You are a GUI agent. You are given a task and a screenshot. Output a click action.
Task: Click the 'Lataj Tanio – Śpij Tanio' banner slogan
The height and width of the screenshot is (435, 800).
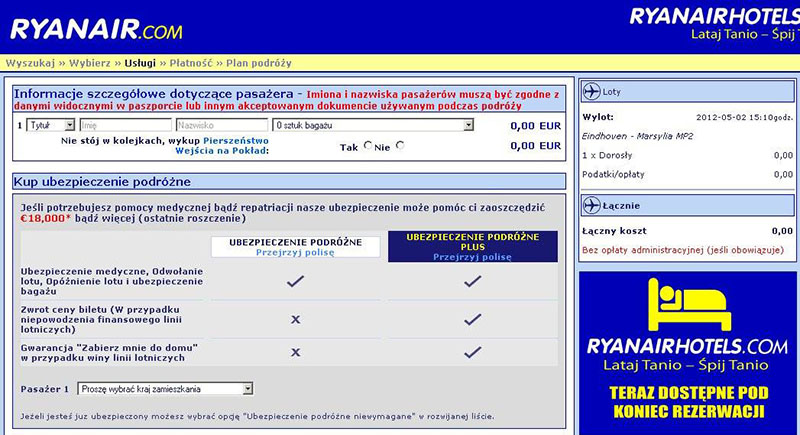click(x=686, y=365)
